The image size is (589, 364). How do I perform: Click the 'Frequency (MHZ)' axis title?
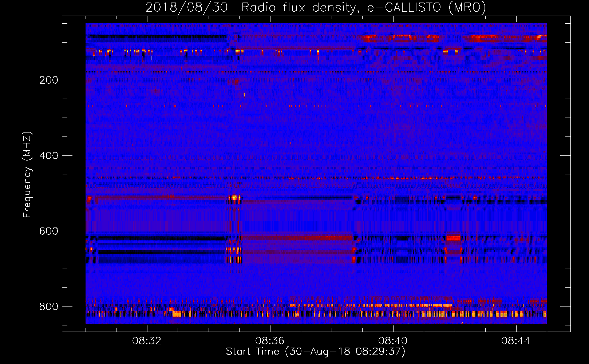point(27,175)
